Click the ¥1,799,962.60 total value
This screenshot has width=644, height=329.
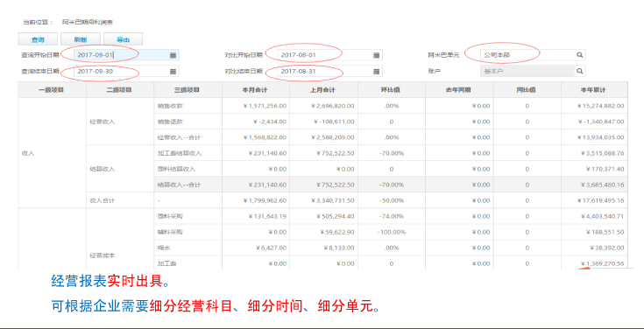click(265, 200)
